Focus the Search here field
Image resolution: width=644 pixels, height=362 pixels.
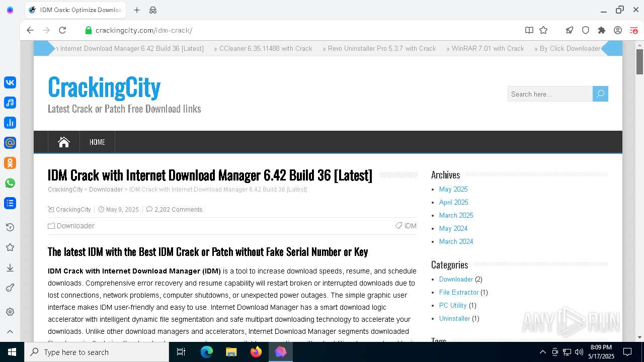pyautogui.click(x=550, y=94)
